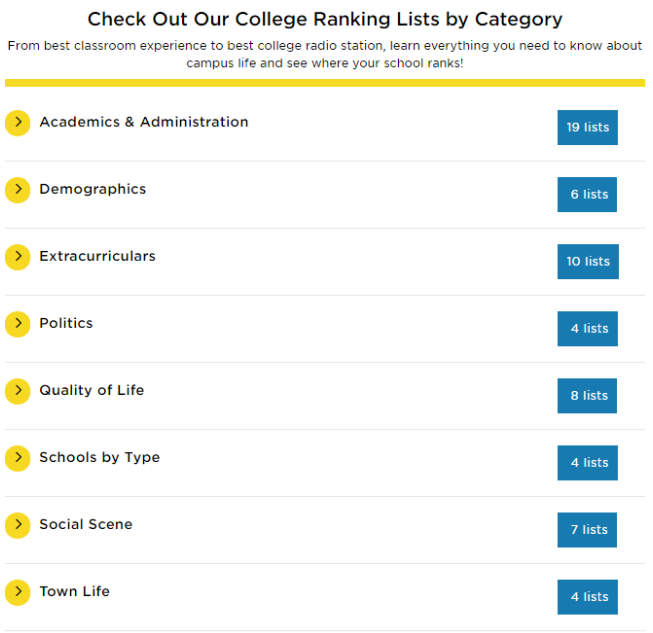Image resolution: width=653 pixels, height=633 pixels.
Task: Click the Social Scene yellow chevron icon
Action: click(x=18, y=525)
